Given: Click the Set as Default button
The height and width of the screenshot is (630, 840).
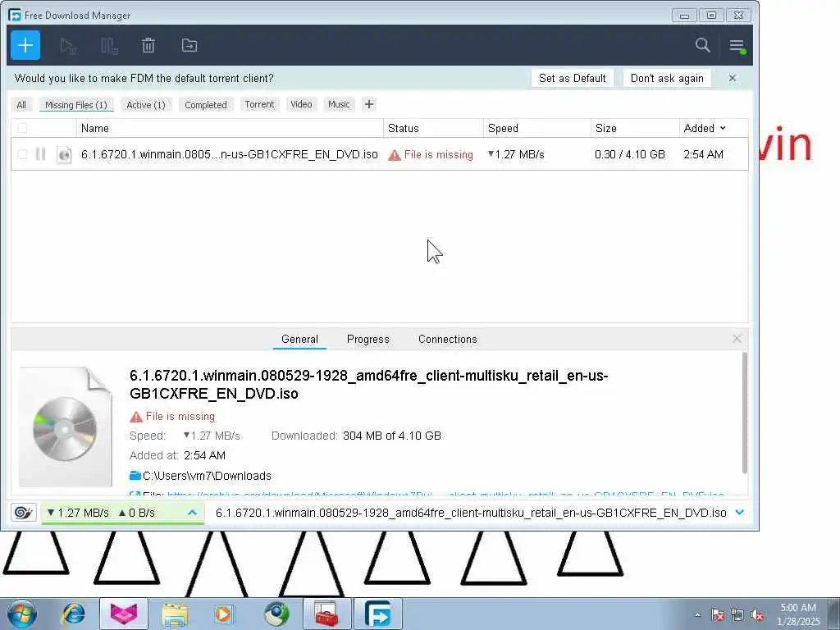Looking at the screenshot, I should click(x=572, y=78).
